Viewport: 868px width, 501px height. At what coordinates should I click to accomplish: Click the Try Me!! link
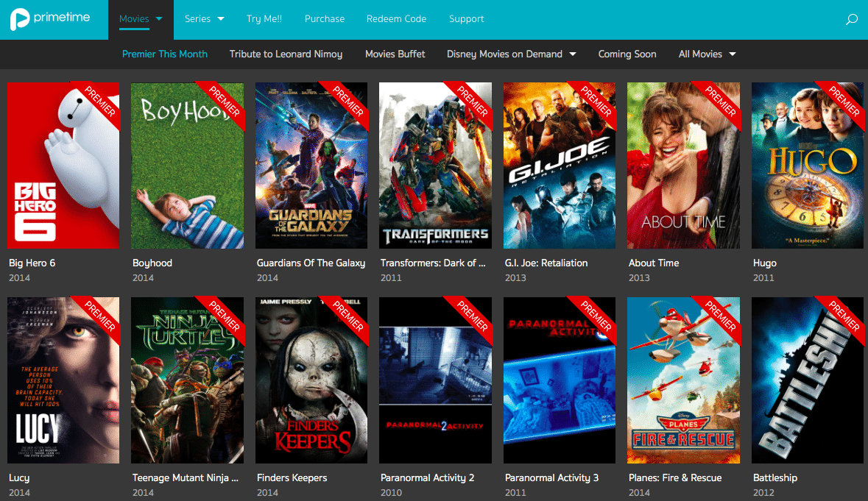pos(264,18)
